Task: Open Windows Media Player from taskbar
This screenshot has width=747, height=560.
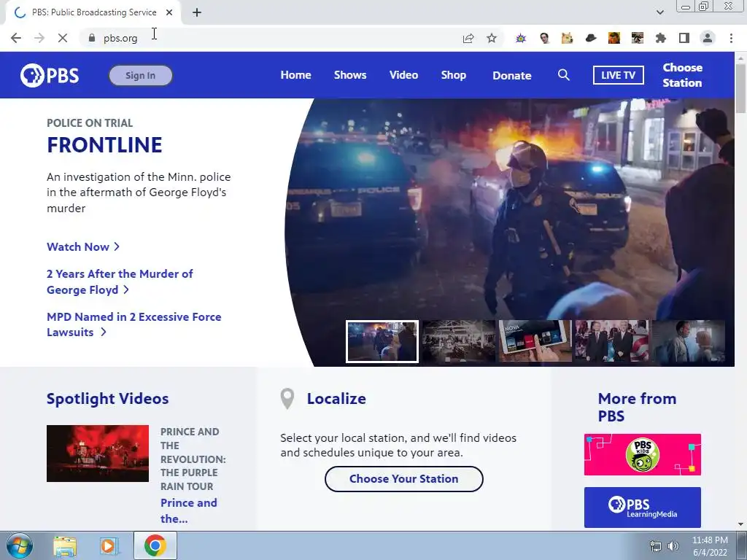Action: (x=109, y=545)
